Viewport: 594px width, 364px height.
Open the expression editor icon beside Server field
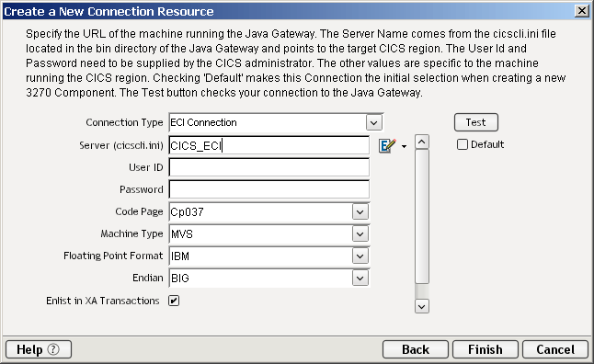[x=387, y=145]
